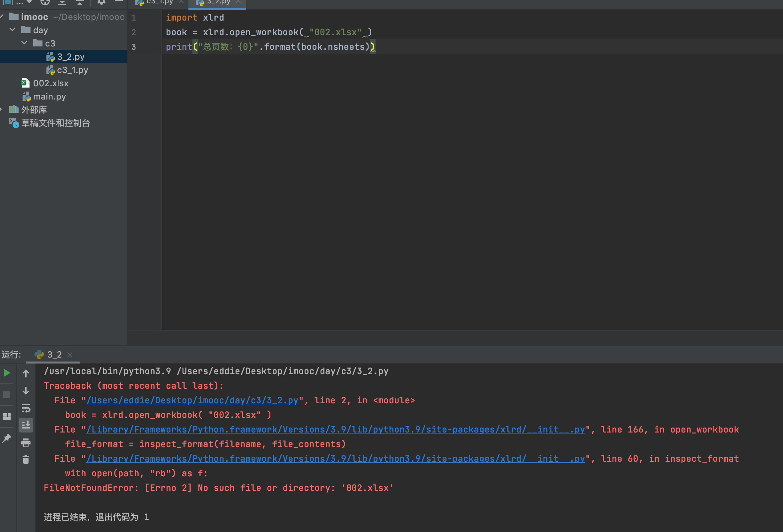Rerun the 3_2 script with the green arrow

click(x=7, y=373)
